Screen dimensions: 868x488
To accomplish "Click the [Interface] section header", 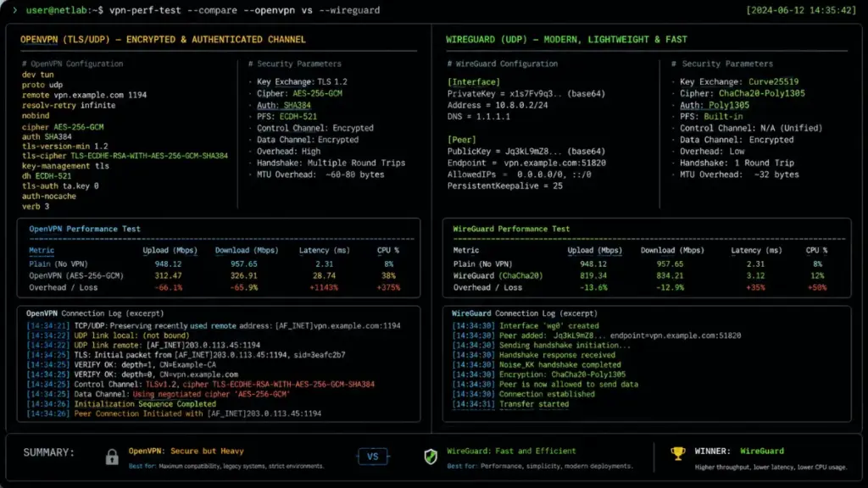I will pyautogui.click(x=473, y=82).
